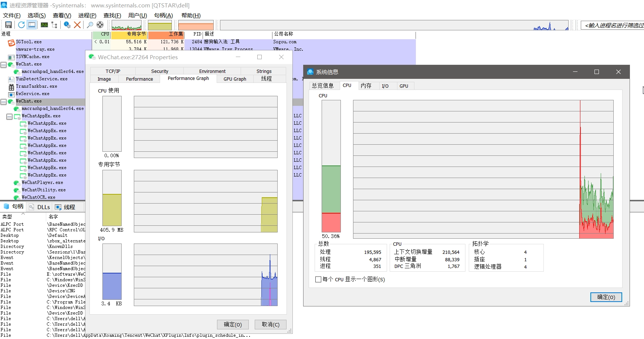This screenshot has height=339, width=644.
Task: Click the yellow commit history mini graph
Action: click(160, 25)
